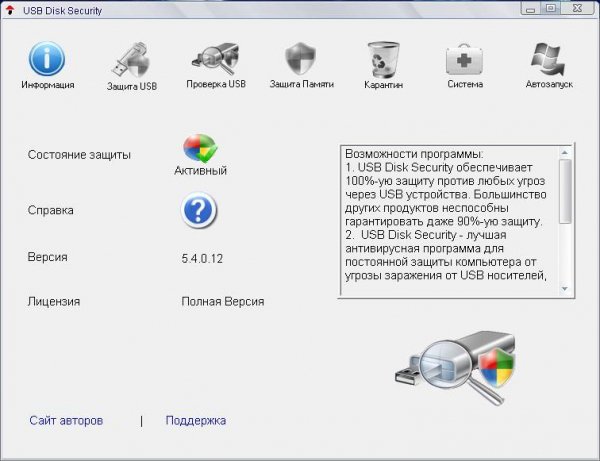
Task: Click the large USB magnifier logo
Action: click(454, 367)
